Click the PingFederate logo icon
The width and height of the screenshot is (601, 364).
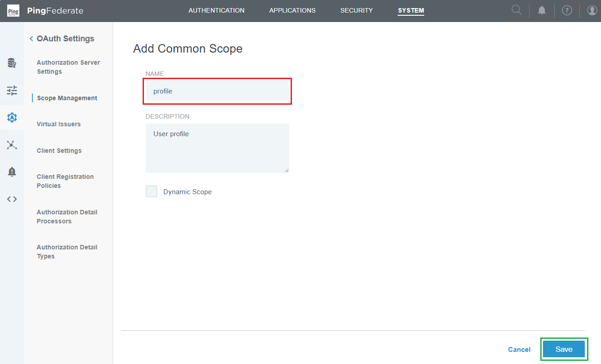coord(13,11)
